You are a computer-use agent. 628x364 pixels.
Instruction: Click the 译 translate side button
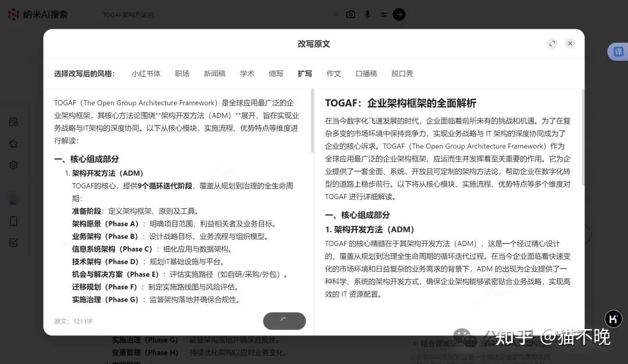(x=618, y=52)
